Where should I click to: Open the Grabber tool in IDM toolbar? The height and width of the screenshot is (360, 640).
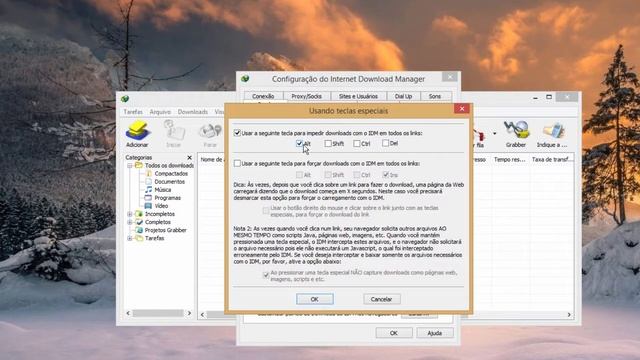(x=516, y=133)
